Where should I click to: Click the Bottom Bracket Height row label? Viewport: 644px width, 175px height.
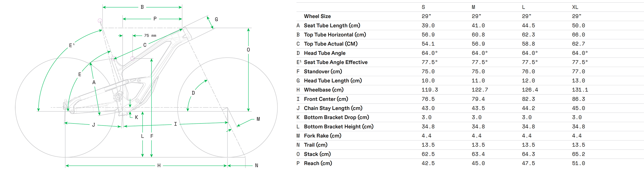[339, 127]
